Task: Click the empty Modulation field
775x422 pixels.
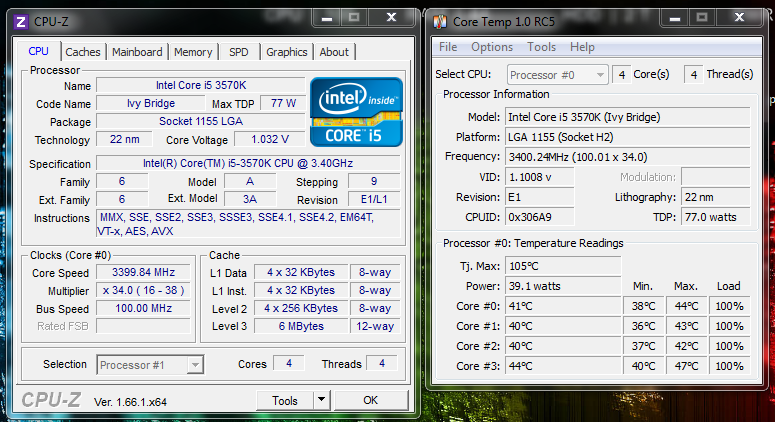Action: pos(716,177)
